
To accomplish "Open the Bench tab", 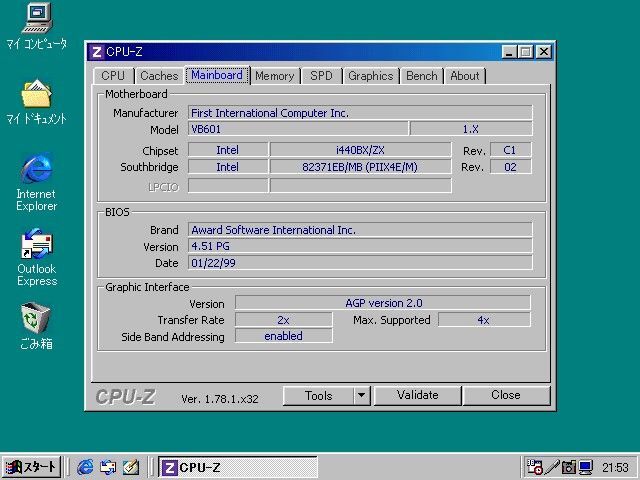I will (x=421, y=76).
